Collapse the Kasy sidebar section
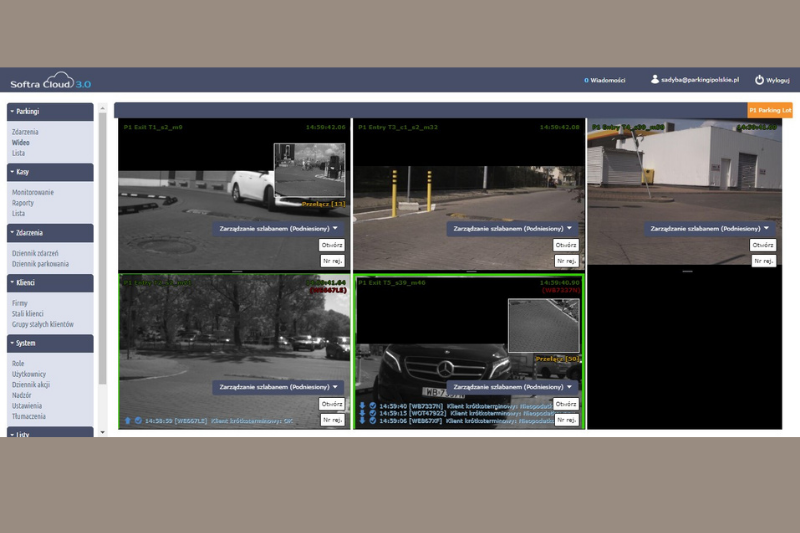 click(x=50, y=172)
